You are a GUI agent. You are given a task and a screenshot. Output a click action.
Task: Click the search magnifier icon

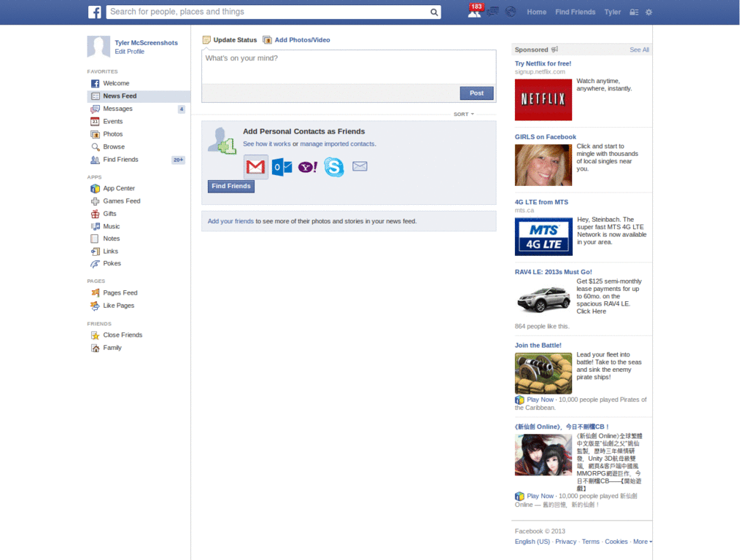[434, 12]
